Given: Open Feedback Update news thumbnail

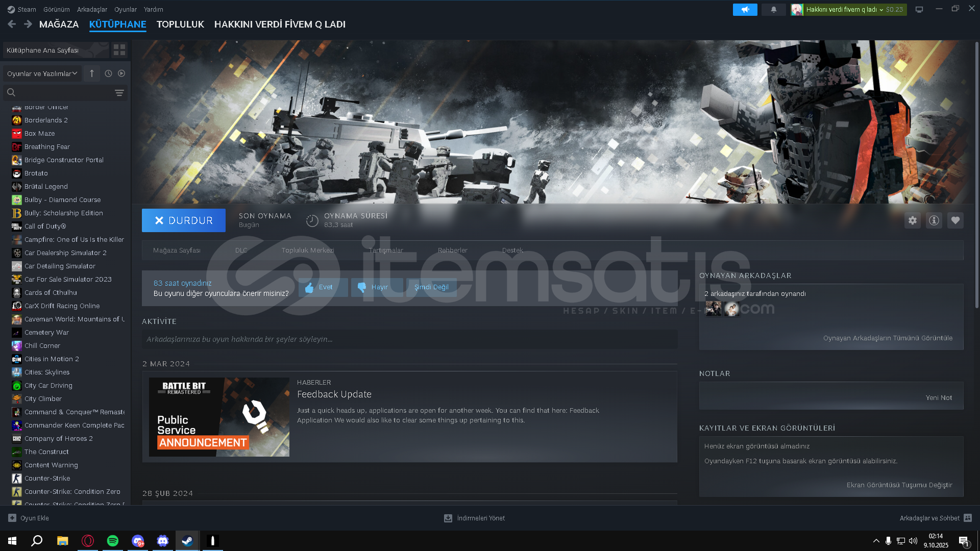Looking at the screenshot, I should pyautogui.click(x=219, y=417).
